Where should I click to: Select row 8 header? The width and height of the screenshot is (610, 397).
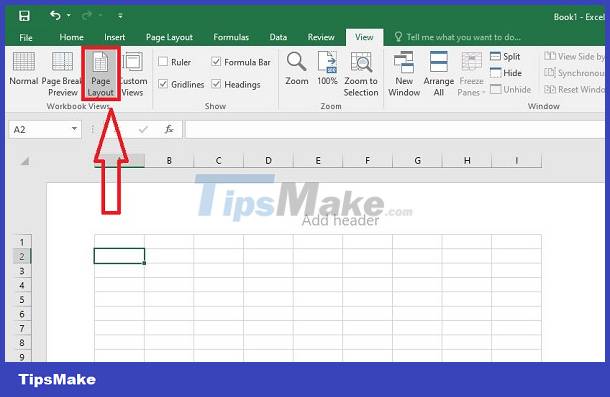pos(22,343)
